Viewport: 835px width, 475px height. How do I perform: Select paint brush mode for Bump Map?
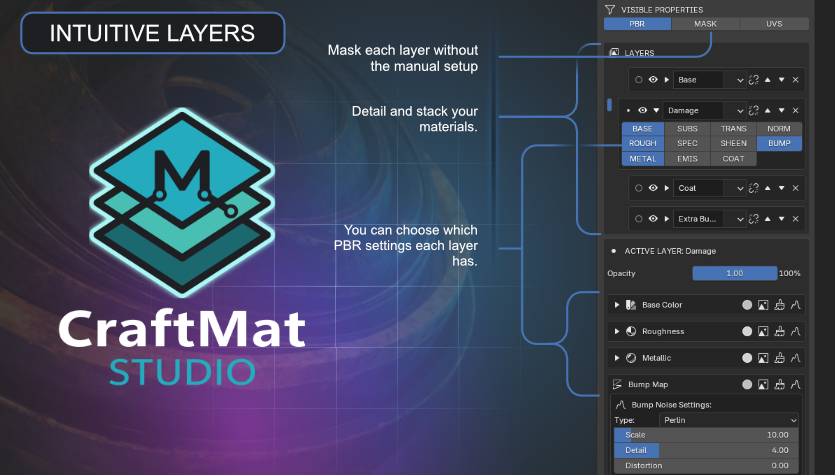pos(780,384)
